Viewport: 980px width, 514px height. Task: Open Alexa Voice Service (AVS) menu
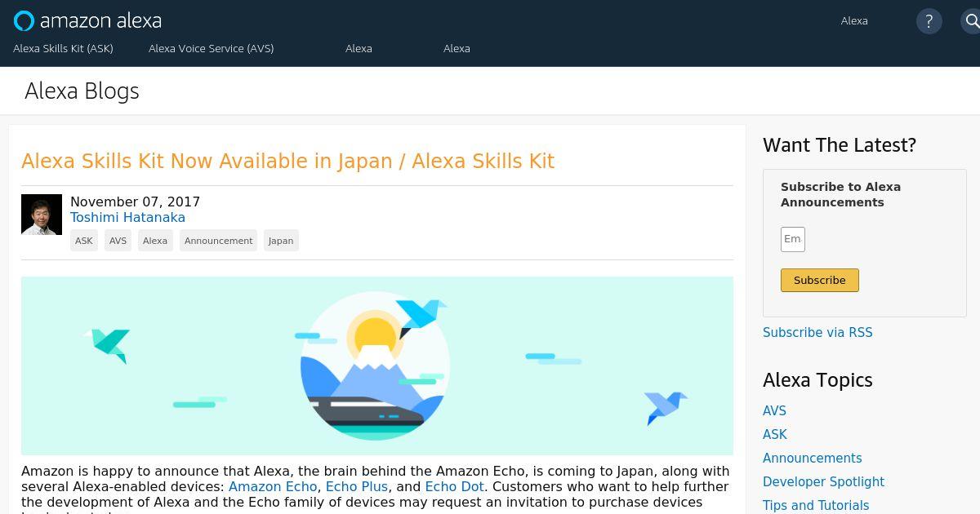(212, 48)
